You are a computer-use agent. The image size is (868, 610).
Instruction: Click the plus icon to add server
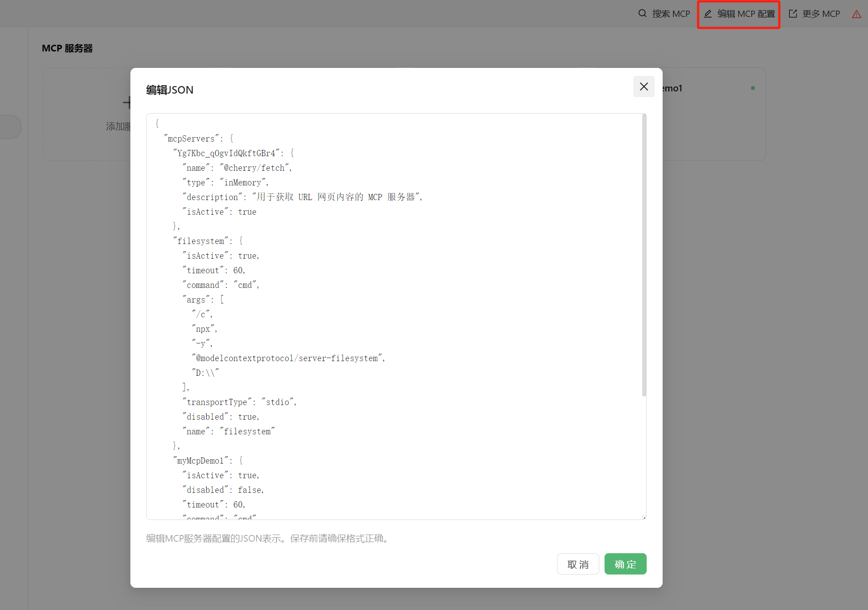(x=127, y=102)
